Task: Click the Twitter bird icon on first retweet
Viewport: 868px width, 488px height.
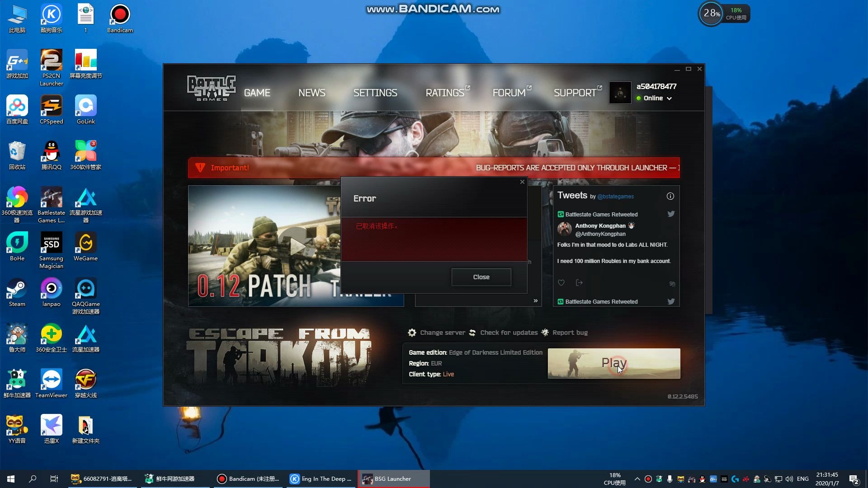Action: coord(671,214)
